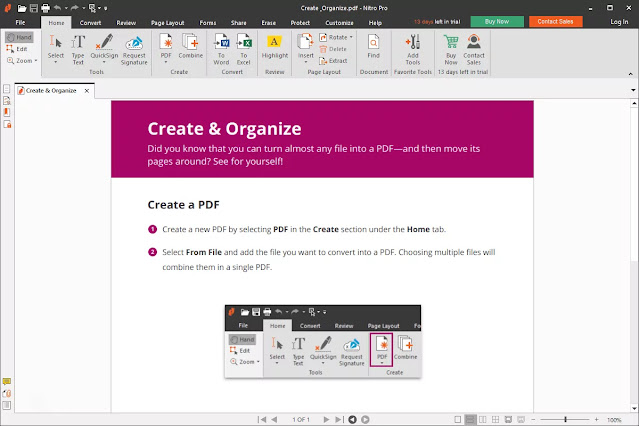
Task: Click Log In link
Action: click(x=619, y=22)
